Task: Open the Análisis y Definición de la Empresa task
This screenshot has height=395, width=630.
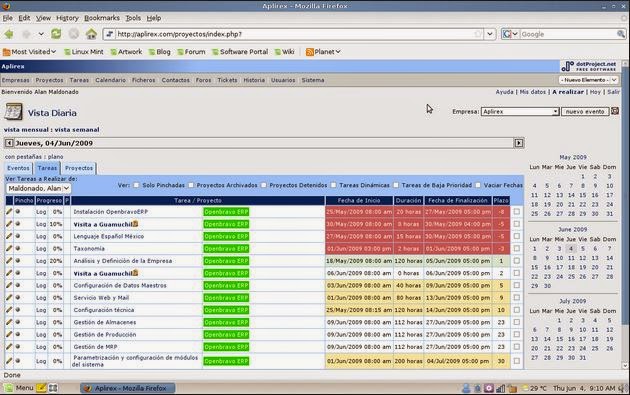Action: point(123,260)
